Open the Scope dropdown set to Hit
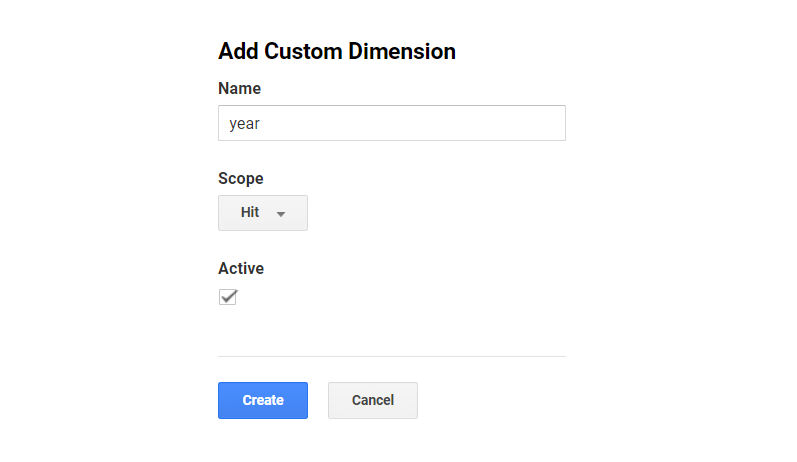797x462 pixels. 263,213
